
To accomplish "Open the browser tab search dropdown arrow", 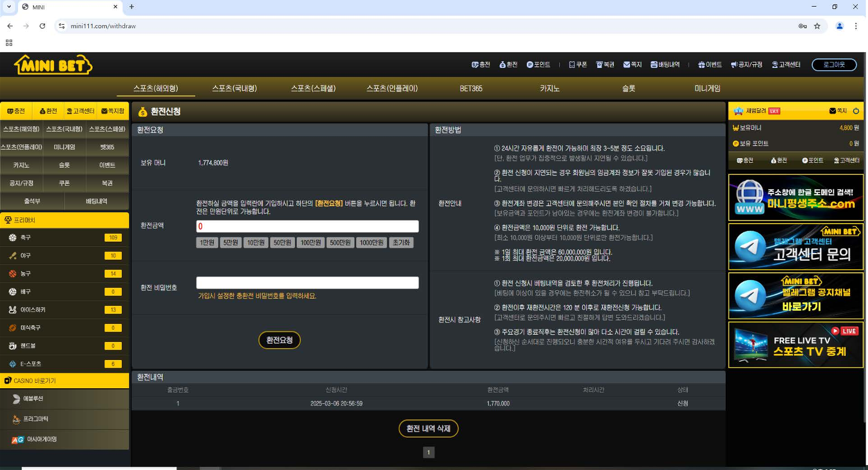I will 9,7.
